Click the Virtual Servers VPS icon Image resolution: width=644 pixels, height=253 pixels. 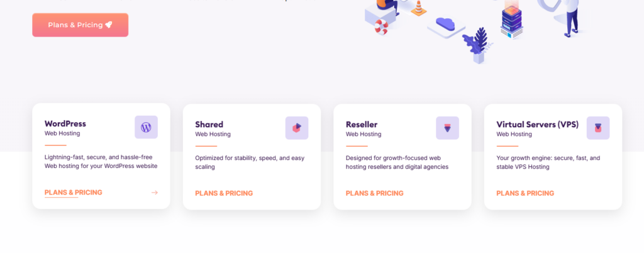598,128
